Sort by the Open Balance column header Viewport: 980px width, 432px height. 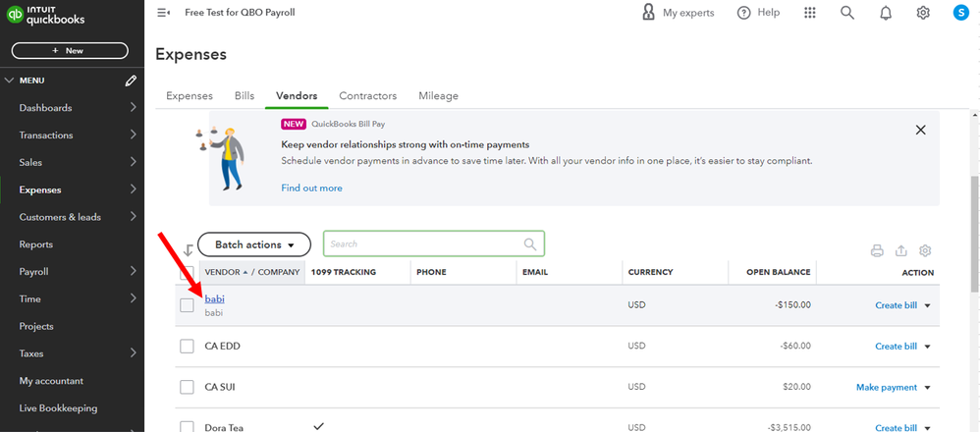point(778,273)
